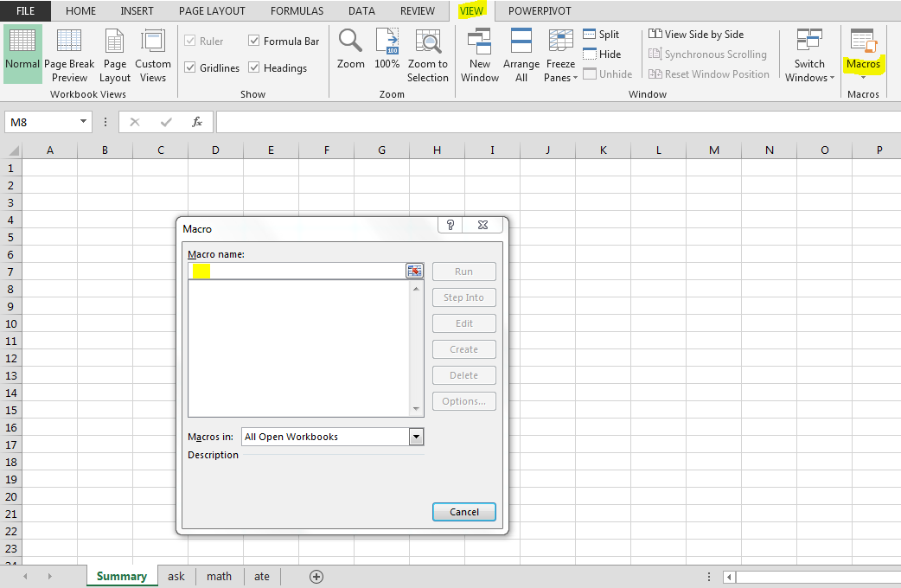Switch to the HOME ribbon tab
This screenshot has width=901, height=588.
(x=80, y=11)
